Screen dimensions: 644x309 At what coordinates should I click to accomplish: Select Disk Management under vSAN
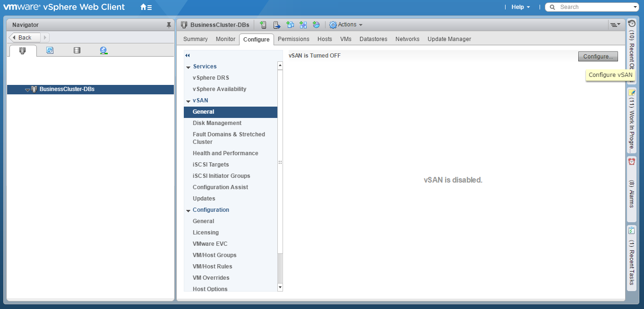click(217, 123)
